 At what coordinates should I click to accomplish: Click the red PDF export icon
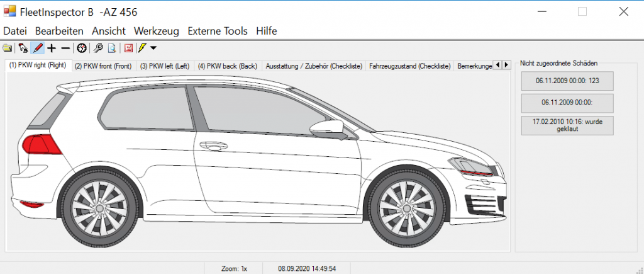128,49
